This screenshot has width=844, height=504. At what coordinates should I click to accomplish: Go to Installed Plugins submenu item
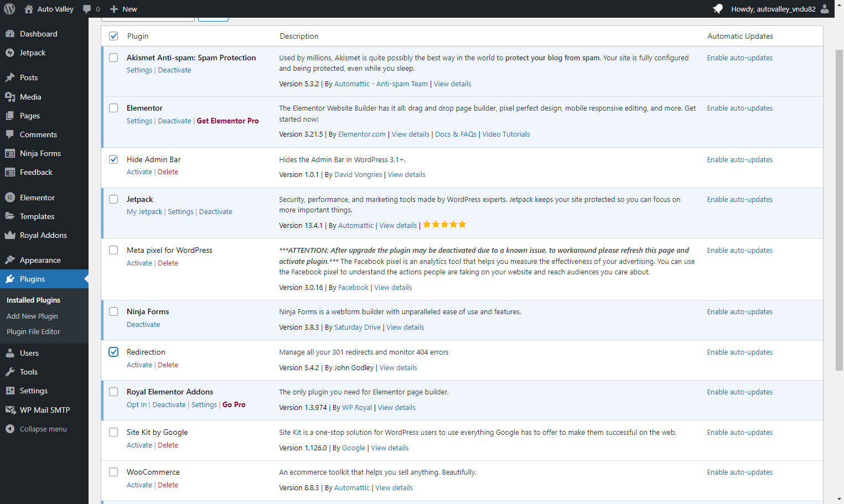point(33,300)
